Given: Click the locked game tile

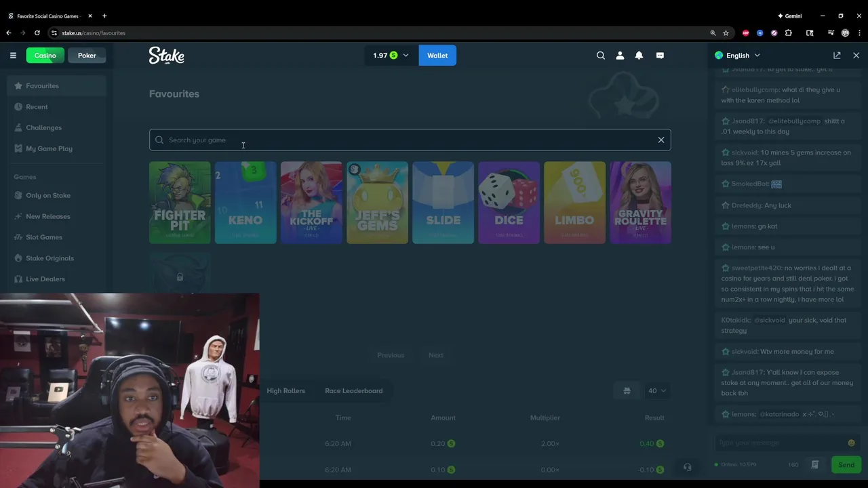Looking at the screenshot, I should point(180,274).
